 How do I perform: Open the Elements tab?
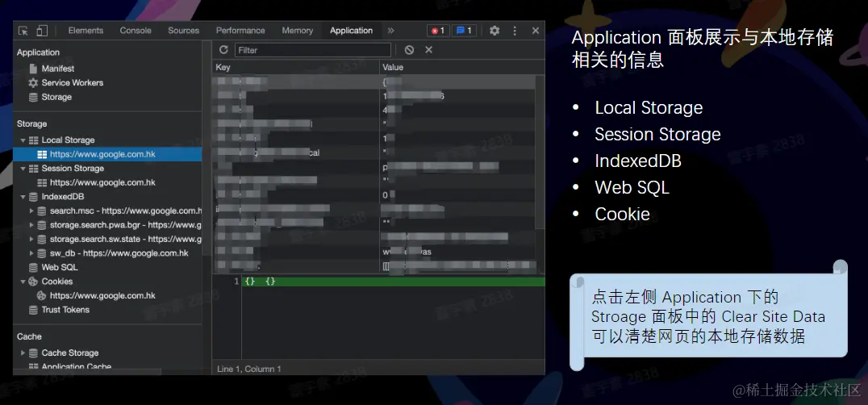pos(86,31)
